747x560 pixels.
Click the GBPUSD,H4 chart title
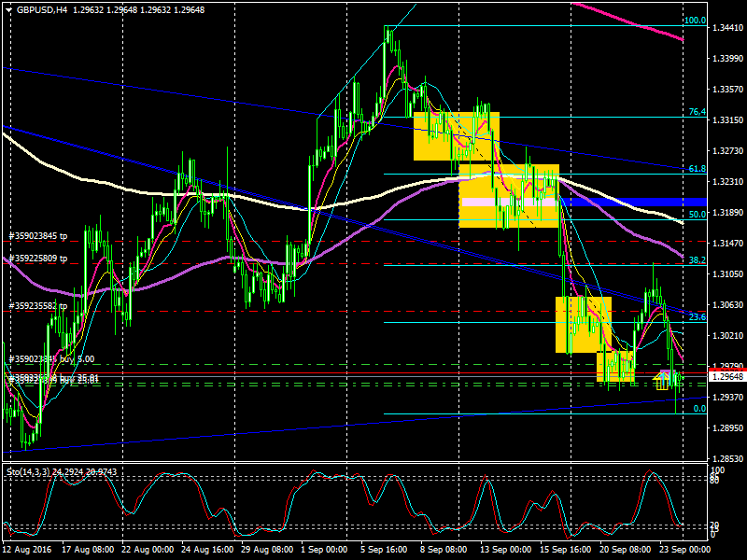pos(42,10)
